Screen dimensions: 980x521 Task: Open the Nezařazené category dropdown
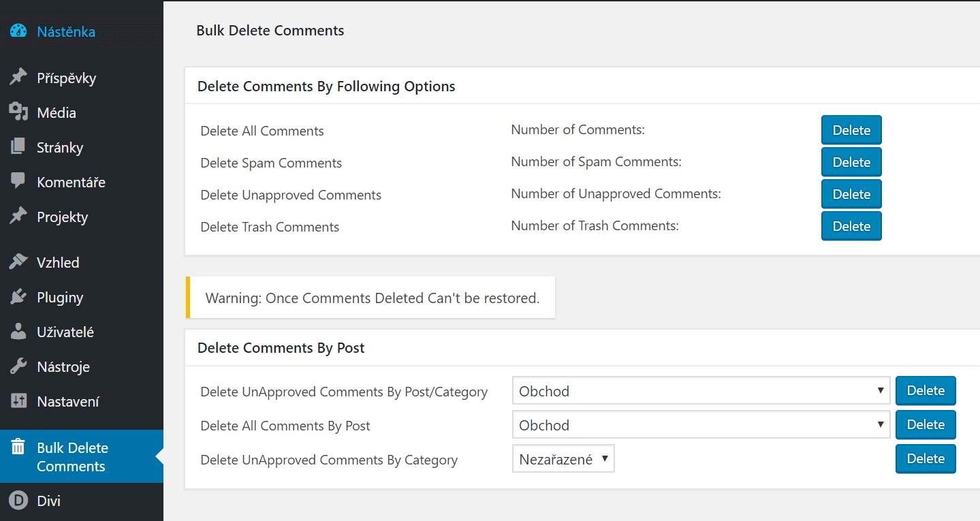(x=563, y=459)
